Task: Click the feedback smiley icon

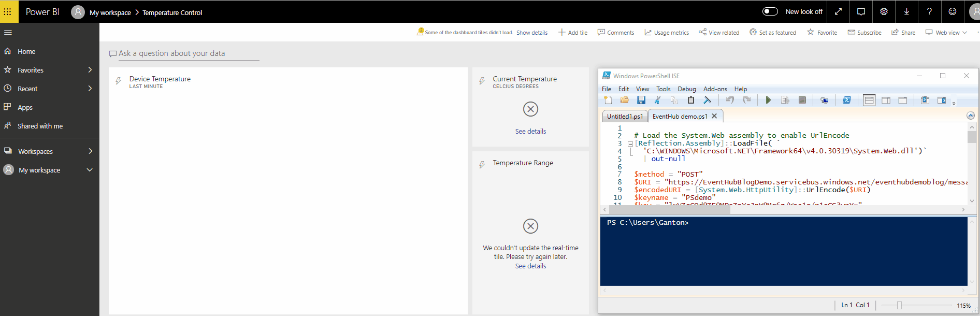Action: point(952,11)
